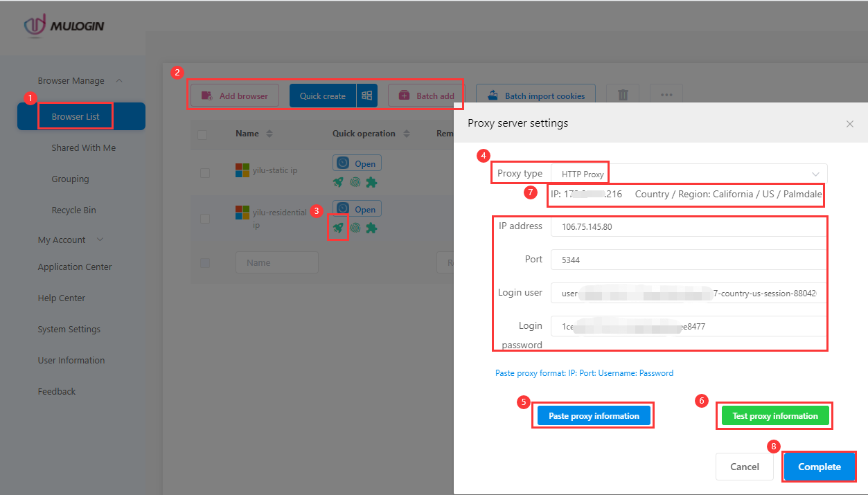Click the IP address input field
The height and width of the screenshot is (495, 868).
tap(689, 226)
